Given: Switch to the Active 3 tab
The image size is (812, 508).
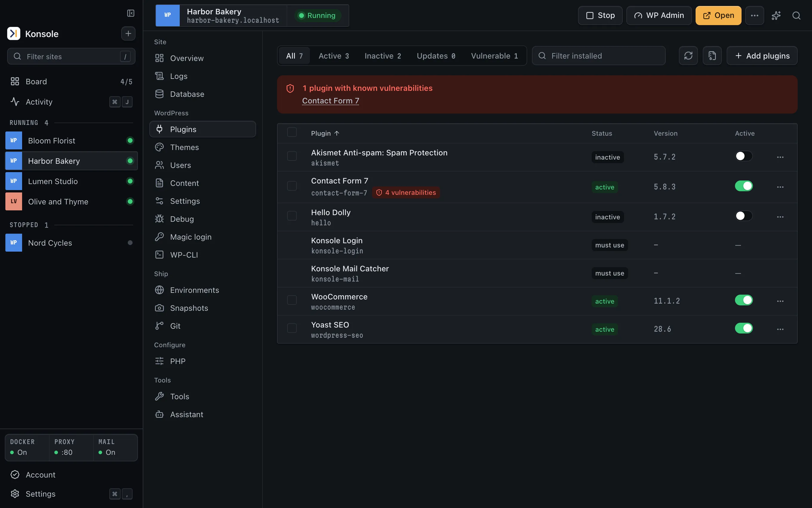Looking at the screenshot, I should point(333,56).
